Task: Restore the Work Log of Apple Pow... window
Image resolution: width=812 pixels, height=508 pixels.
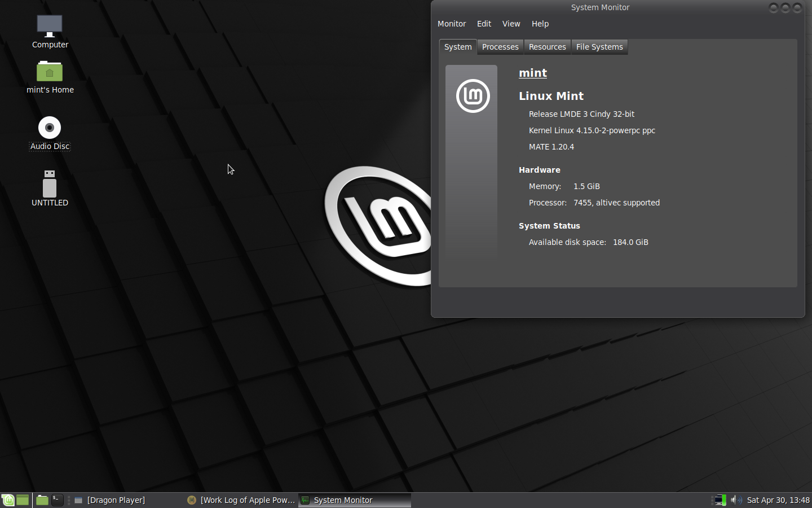Action: pos(241,500)
